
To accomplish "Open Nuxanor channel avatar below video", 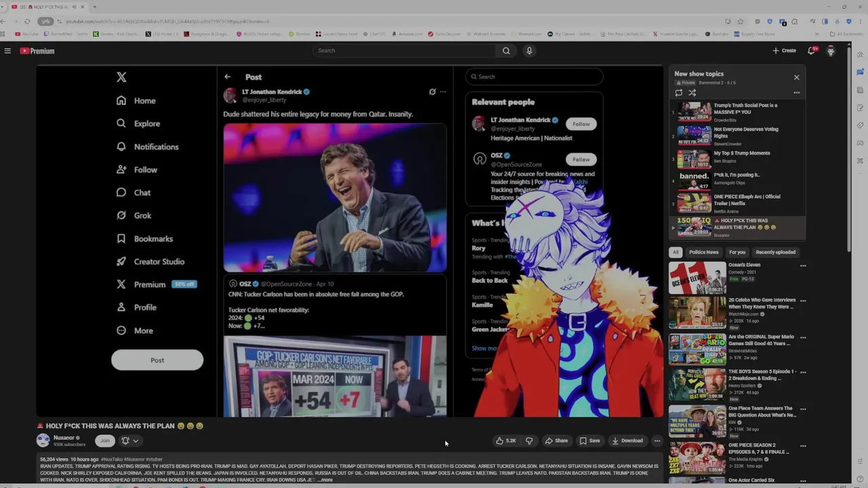I will tap(43, 441).
